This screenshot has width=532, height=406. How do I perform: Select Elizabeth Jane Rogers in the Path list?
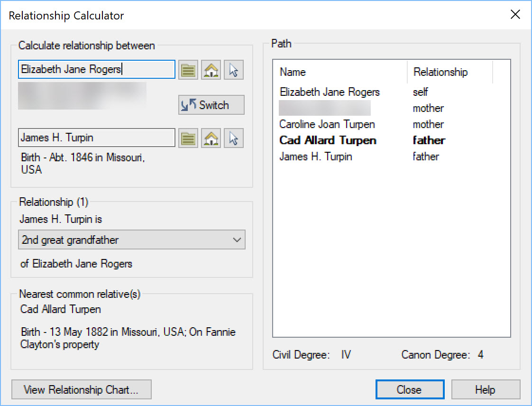[x=329, y=92]
